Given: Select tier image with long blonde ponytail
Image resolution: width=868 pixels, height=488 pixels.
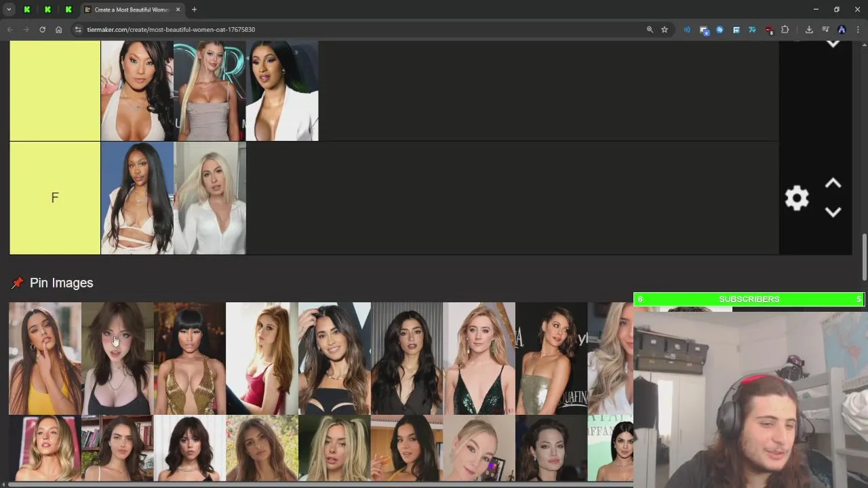Looking at the screenshot, I should pos(210,91).
